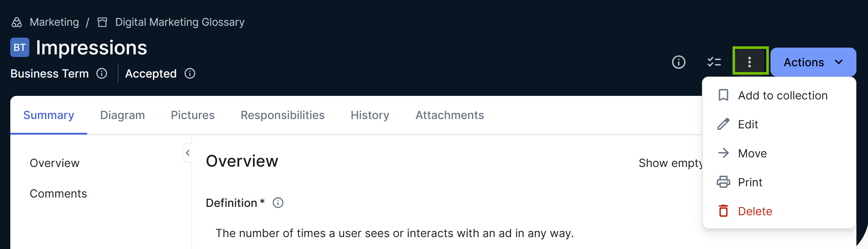Select the Digital Marketing Glossary icon

[x=102, y=22]
